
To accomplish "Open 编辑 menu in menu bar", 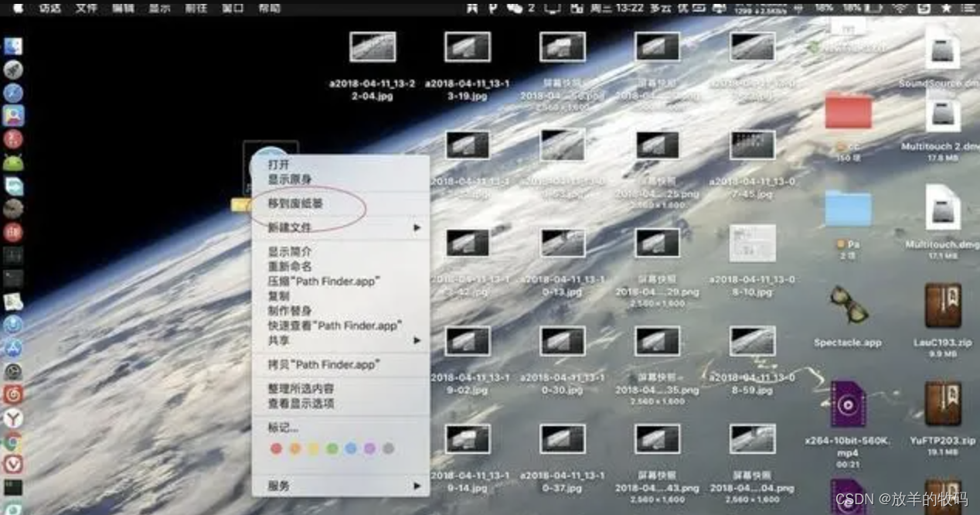I will 122,8.
